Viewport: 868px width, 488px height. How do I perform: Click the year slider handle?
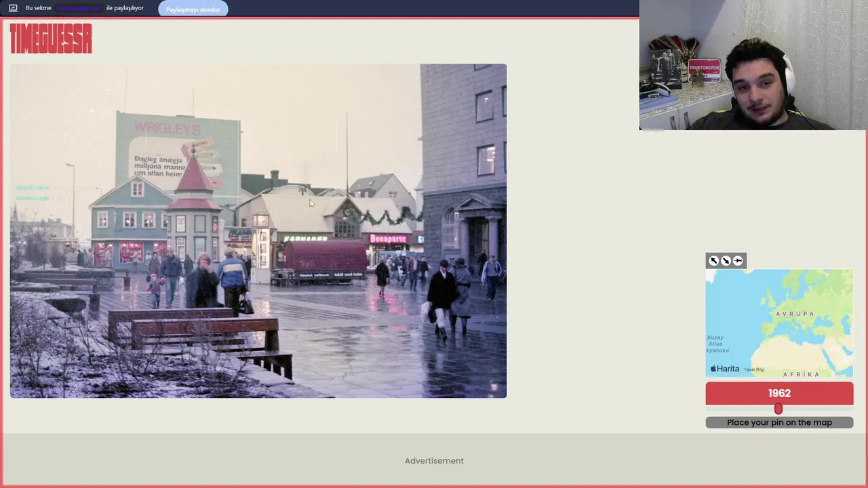[778, 409]
